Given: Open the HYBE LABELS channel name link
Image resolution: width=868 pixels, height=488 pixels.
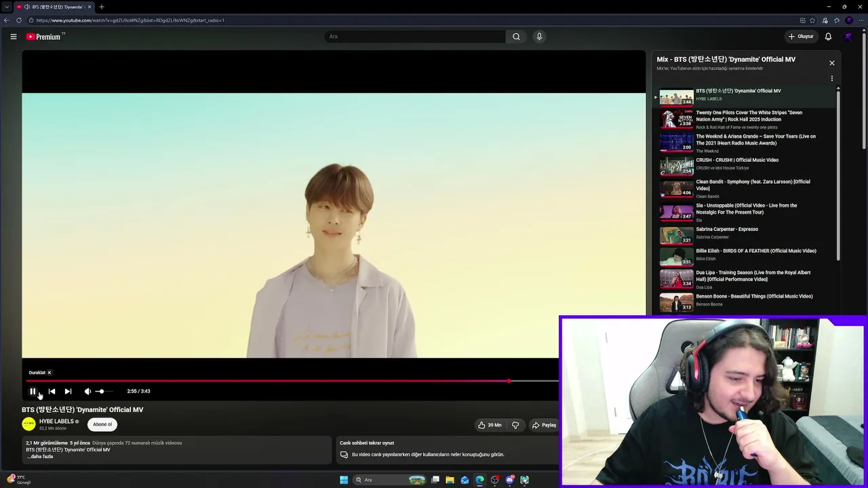Looking at the screenshot, I should pyautogui.click(x=56, y=422).
